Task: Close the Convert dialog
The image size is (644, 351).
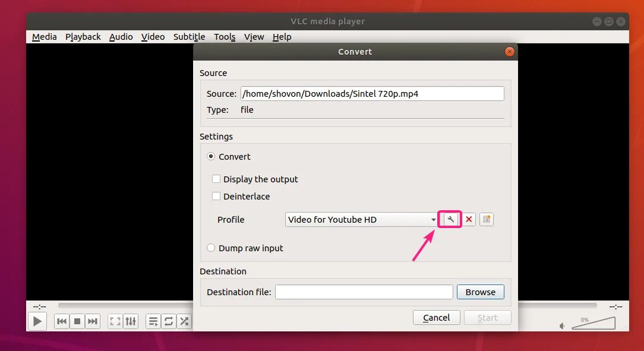Action: (509, 51)
